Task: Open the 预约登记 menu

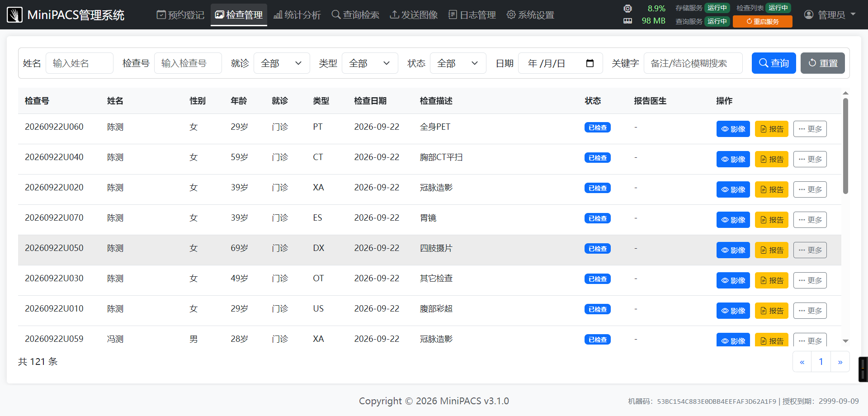Action: pos(180,15)
